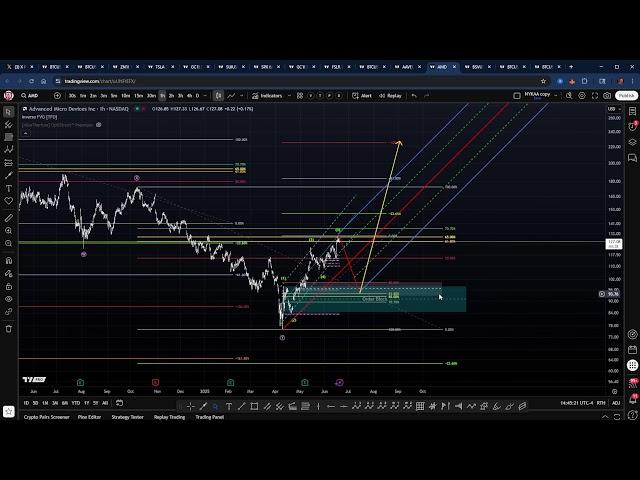Screen dimensions: 640x480
Task: Reload the page in the browser
Action: tap(31, 81)
